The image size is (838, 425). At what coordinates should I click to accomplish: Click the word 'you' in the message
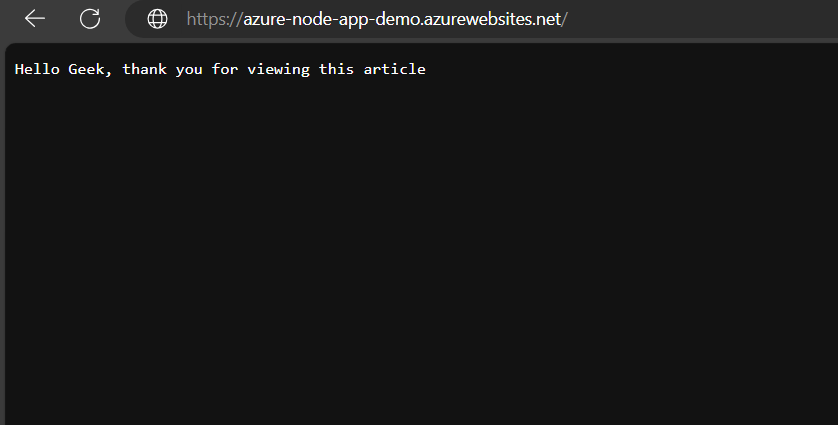188,69
